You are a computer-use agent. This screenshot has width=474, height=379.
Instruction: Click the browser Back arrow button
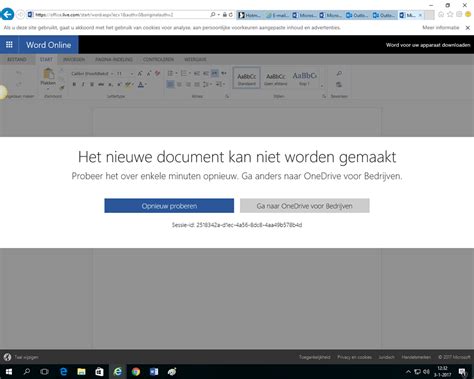pos(7,15)
